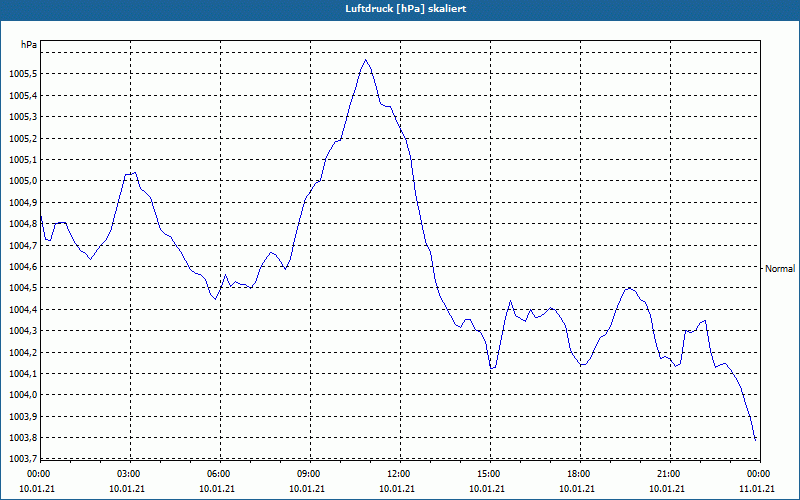Click the y-axis value "1004,6"

(x=23, y=267)
